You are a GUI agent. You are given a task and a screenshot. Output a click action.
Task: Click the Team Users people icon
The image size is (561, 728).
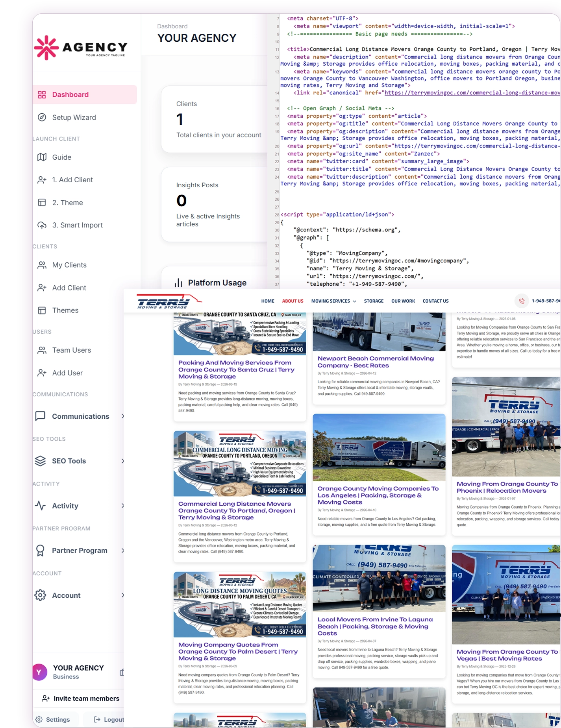click(x=42, y=350)
